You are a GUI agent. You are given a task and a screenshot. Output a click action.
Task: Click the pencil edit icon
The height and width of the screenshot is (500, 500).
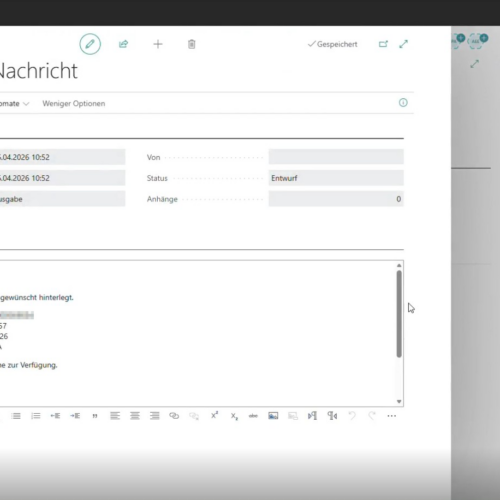click(x=90, y=44)
